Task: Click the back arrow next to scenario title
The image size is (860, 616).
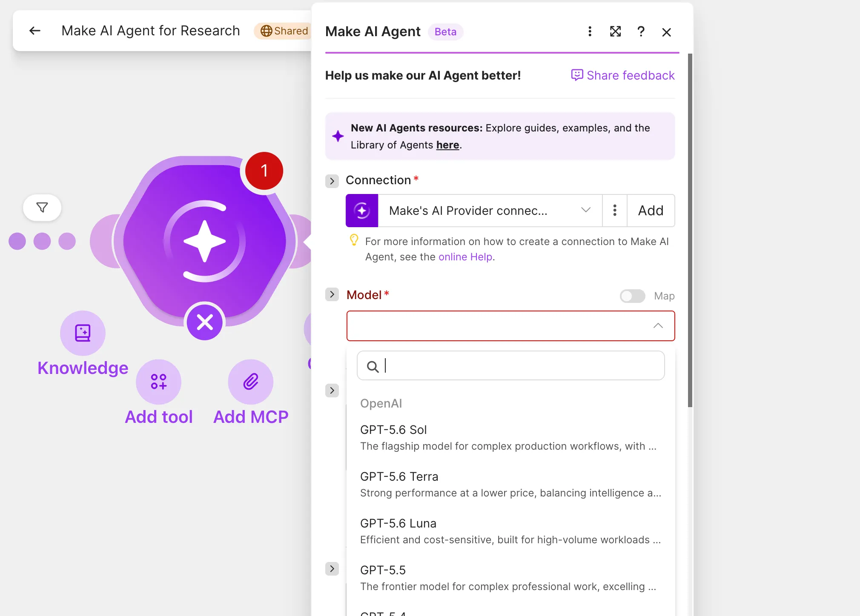Action: (35, 31)
